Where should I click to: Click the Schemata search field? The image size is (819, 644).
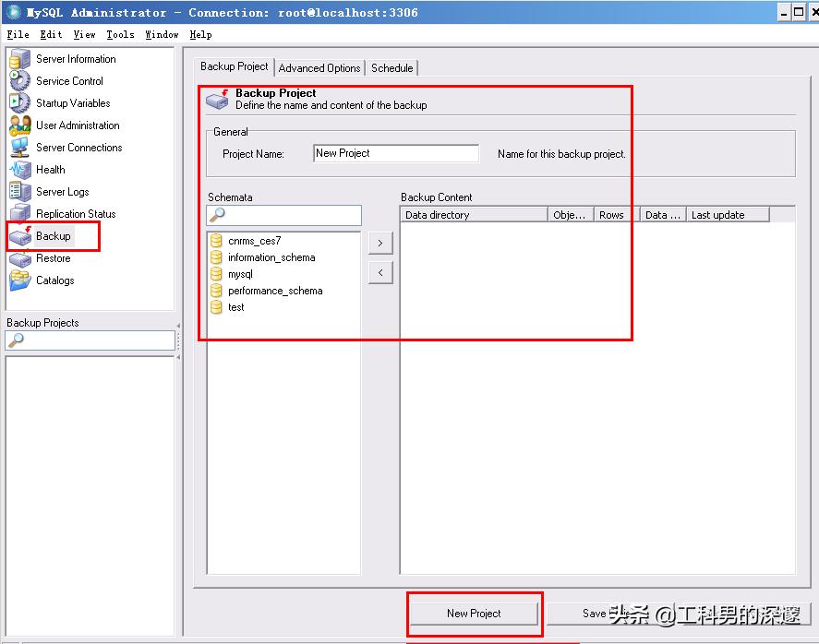tap(284, 215)
